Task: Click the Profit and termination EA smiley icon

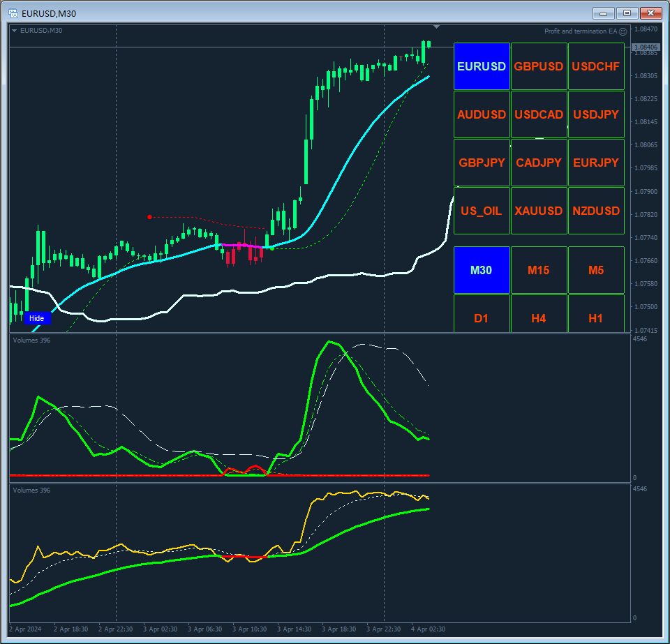Action: click(x=623, y=31)
